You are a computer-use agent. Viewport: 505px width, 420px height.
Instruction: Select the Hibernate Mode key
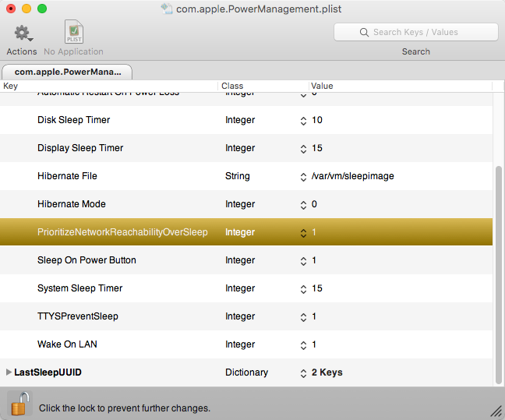72,204
